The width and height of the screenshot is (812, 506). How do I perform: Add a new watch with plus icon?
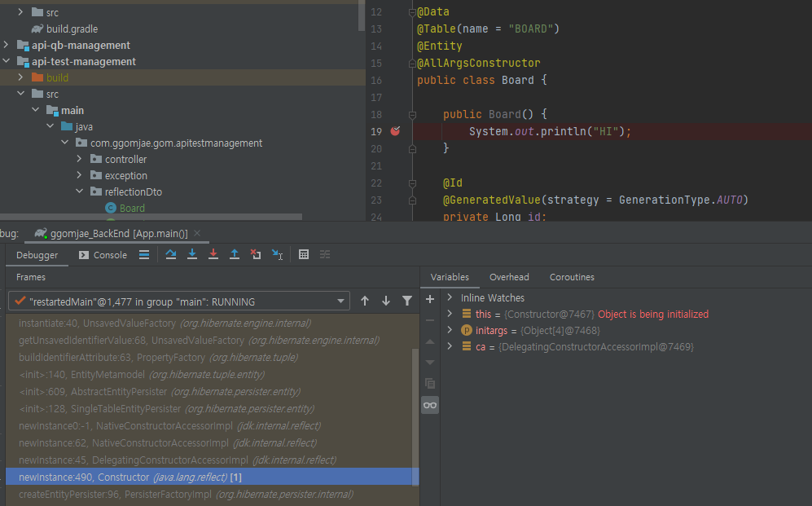(430, 299)
